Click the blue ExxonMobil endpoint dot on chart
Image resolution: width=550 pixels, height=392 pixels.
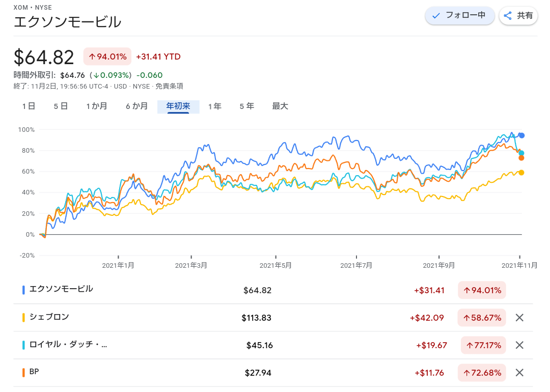point(521,135)
